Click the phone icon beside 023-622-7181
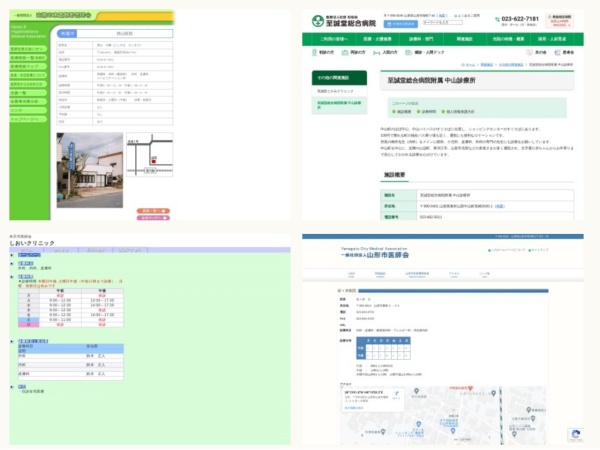The image size is (600, 450). [x=497, y=19]
